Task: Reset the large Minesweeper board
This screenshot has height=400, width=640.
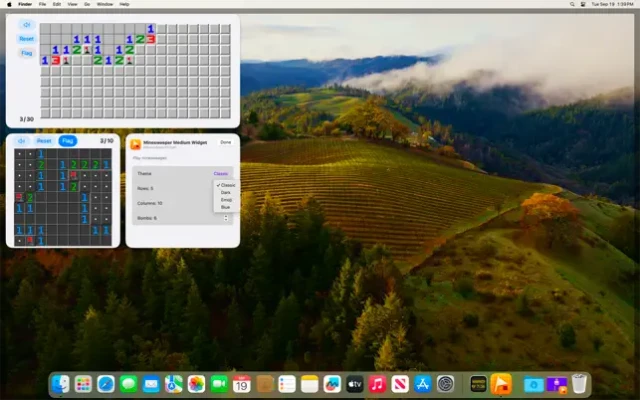Action: coord(27,39)
